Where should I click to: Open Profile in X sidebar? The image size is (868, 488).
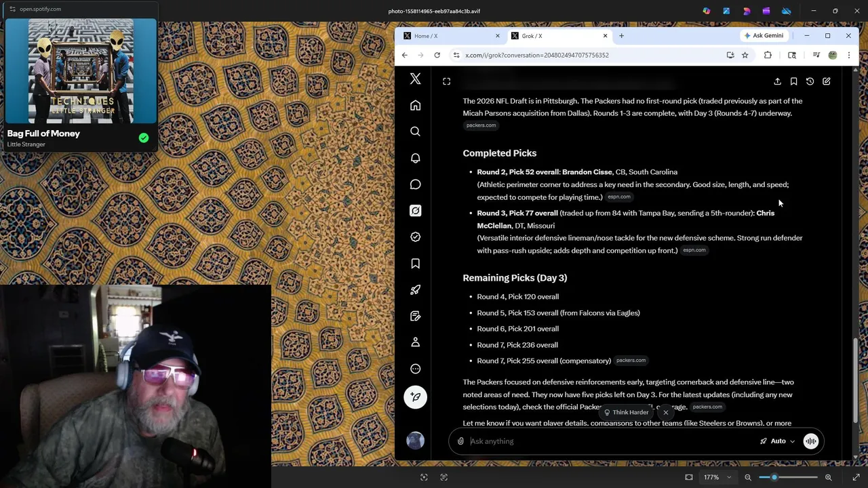[x=415, y=342]
